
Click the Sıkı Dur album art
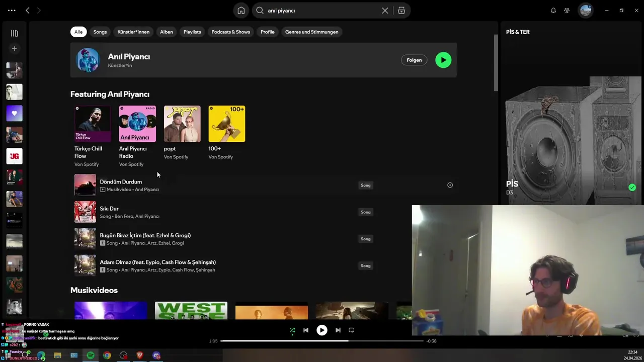85,212
